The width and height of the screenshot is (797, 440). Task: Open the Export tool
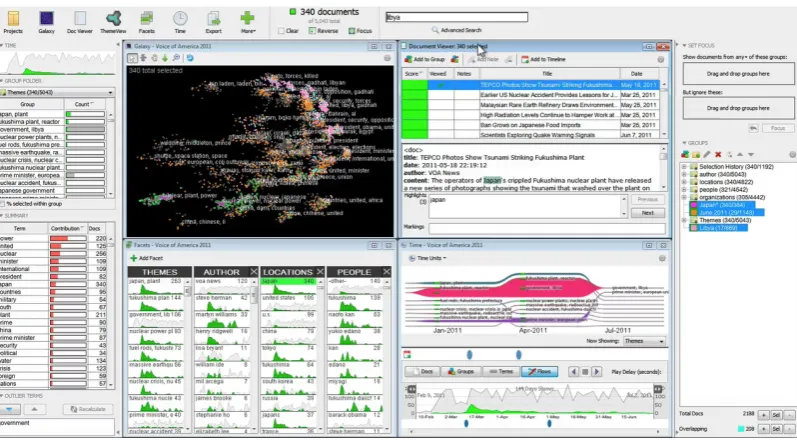tap(213, 22)
